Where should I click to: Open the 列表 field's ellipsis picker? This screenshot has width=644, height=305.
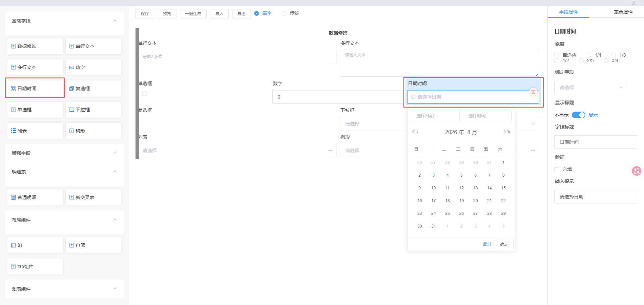point(330,150)
